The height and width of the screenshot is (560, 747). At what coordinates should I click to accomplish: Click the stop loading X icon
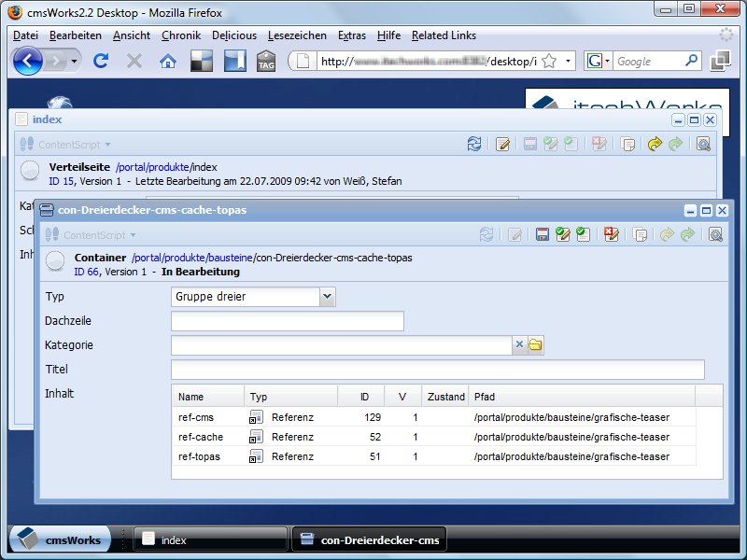134,61
